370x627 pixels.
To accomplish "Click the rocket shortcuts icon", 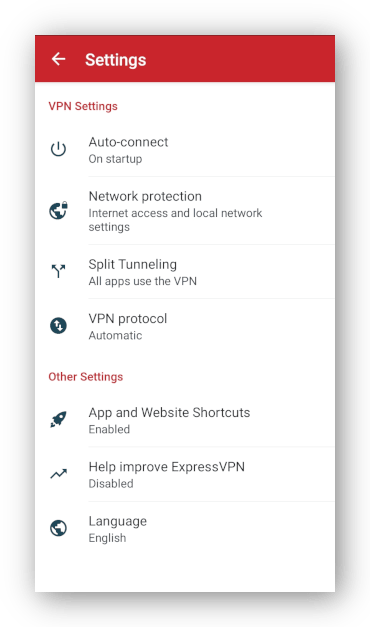I will [x=58, y=419].
